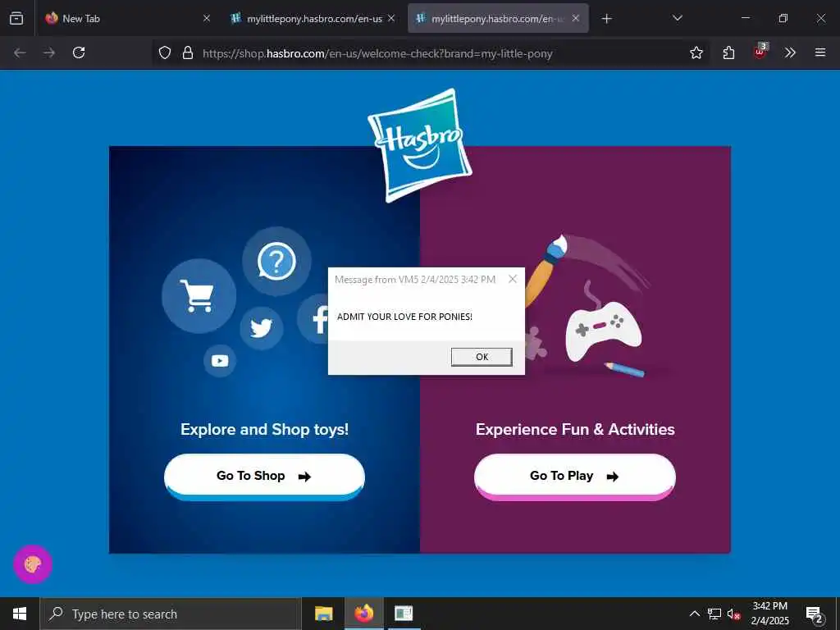Click the Twitter bird icon
This screenshot has height=630, width=840.
click(262, 328)
